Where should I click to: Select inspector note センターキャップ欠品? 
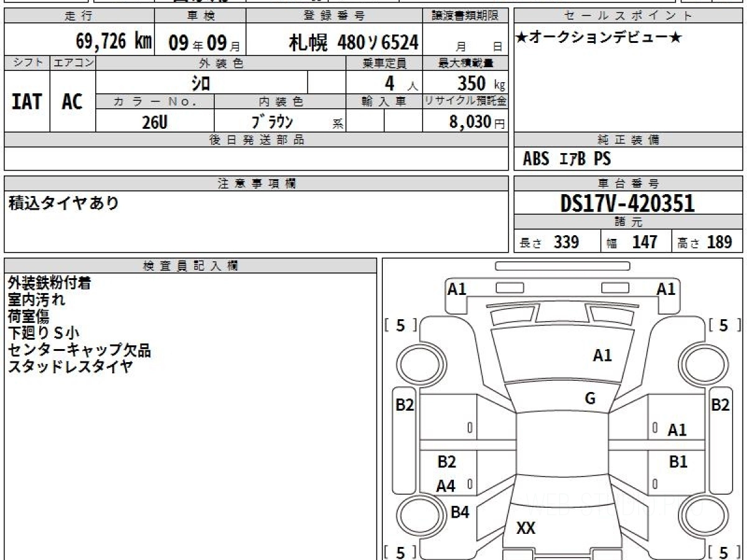(x=79, y=350)
